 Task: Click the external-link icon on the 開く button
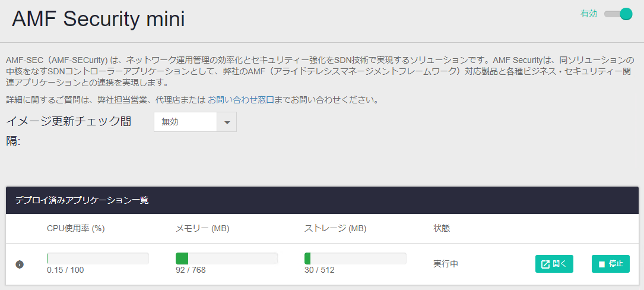pos(545,264)
